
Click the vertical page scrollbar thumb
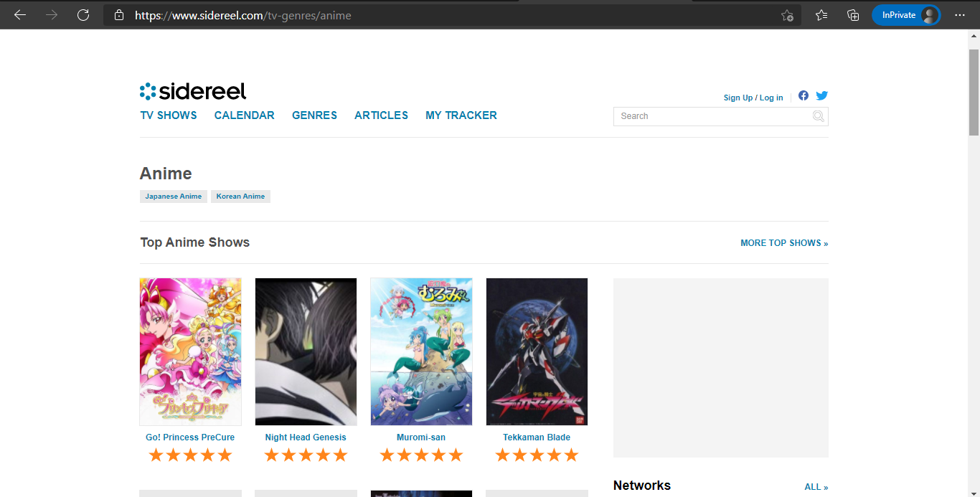pos(974,93)
